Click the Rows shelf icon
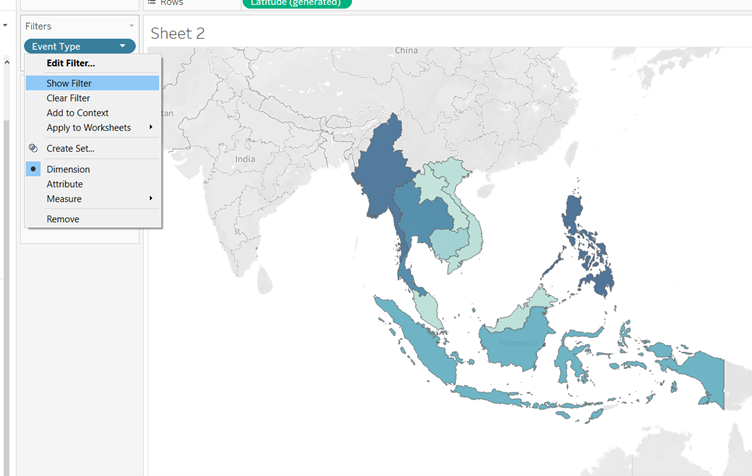Screen dimensions: 752x476 (x=152, y=3)
